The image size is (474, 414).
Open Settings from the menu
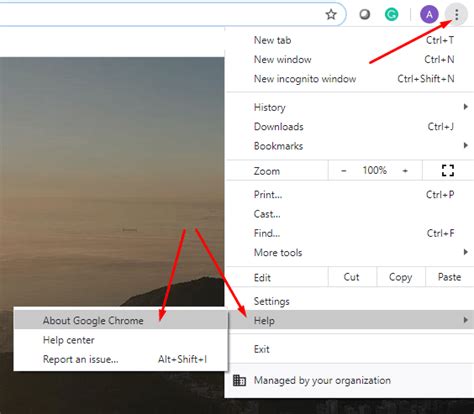point(350,301)
